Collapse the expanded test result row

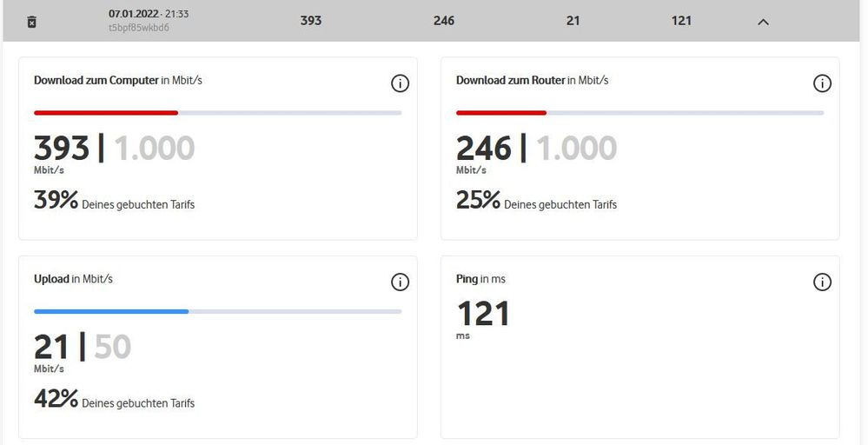(763, 22)
